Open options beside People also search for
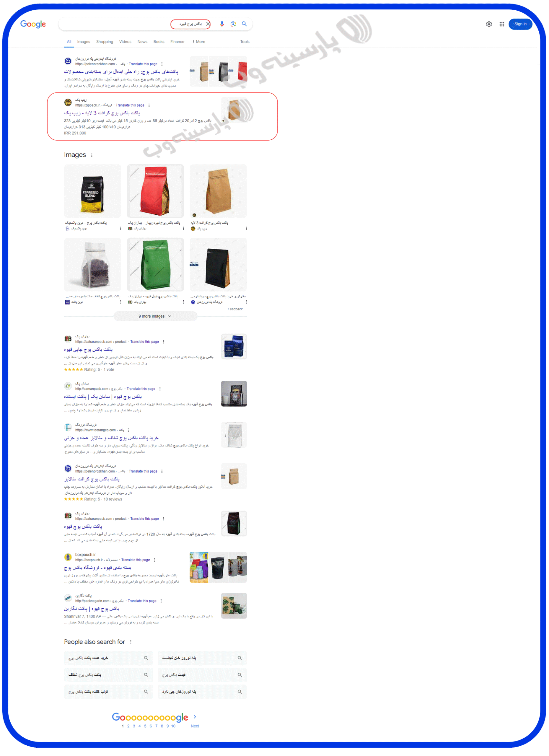The width and height of the screenshot is (549, 756). (x=131, y=642)
